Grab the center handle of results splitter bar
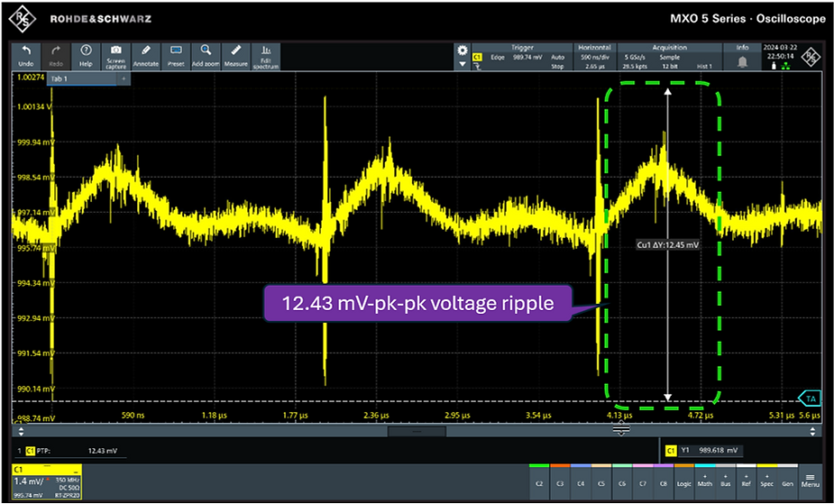 pyautogui.click(x=417, y=431)
